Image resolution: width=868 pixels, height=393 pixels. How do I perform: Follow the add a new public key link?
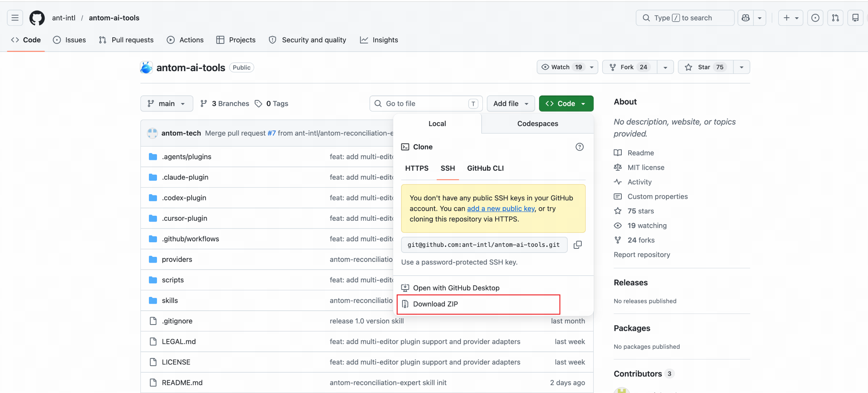[501, 208]
